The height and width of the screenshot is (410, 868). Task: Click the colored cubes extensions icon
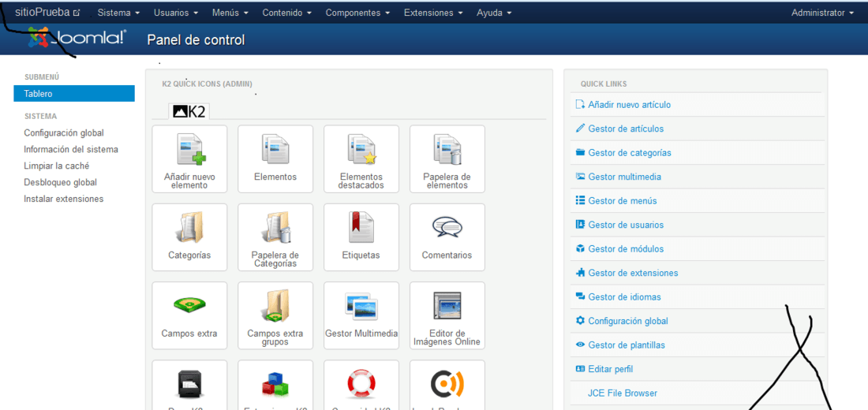(x=275, y=383)
